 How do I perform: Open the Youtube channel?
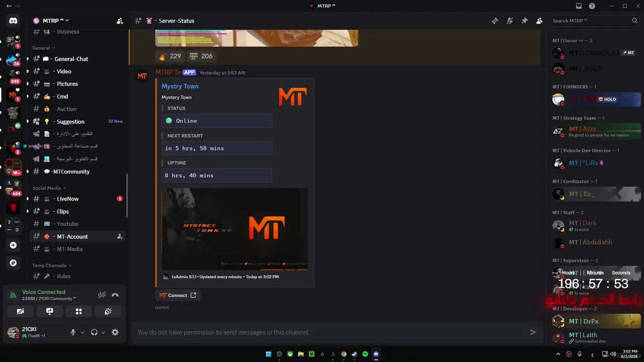[77, 224]
